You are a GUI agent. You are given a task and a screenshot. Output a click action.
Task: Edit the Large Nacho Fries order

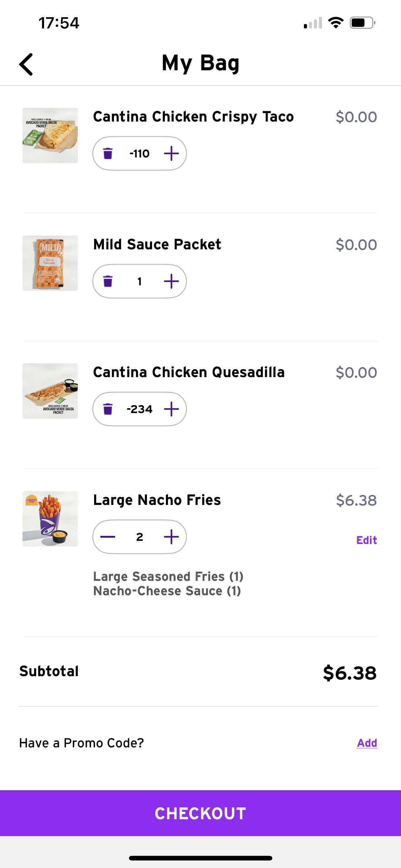click(x=366, y=540)
